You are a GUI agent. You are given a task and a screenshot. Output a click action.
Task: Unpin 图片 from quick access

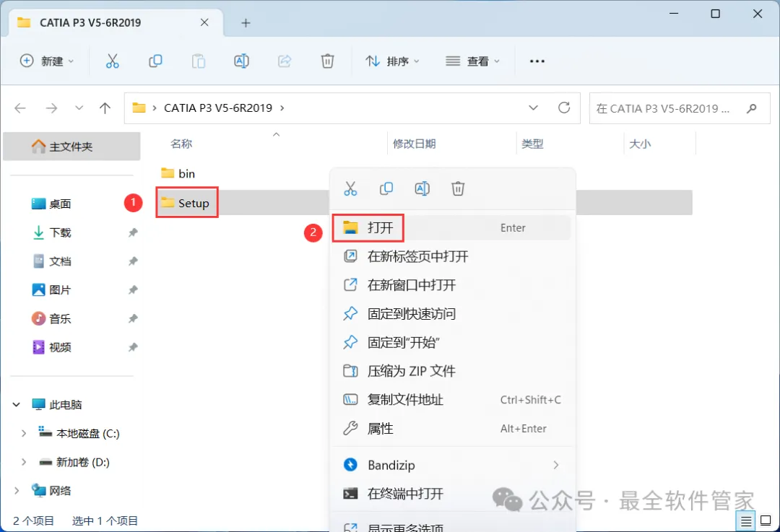pos(133,290)
